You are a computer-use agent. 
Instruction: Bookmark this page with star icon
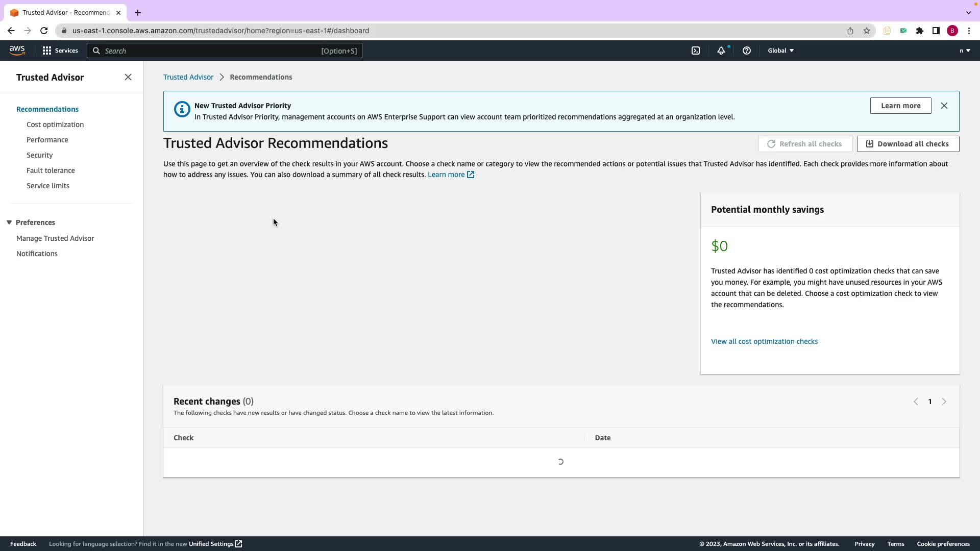[866, 31]
